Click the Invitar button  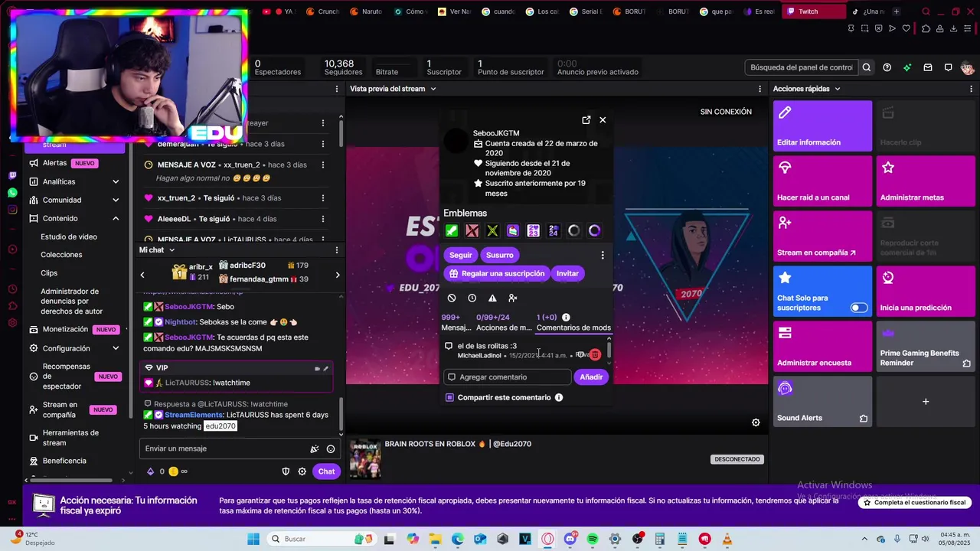coord(567,273)
